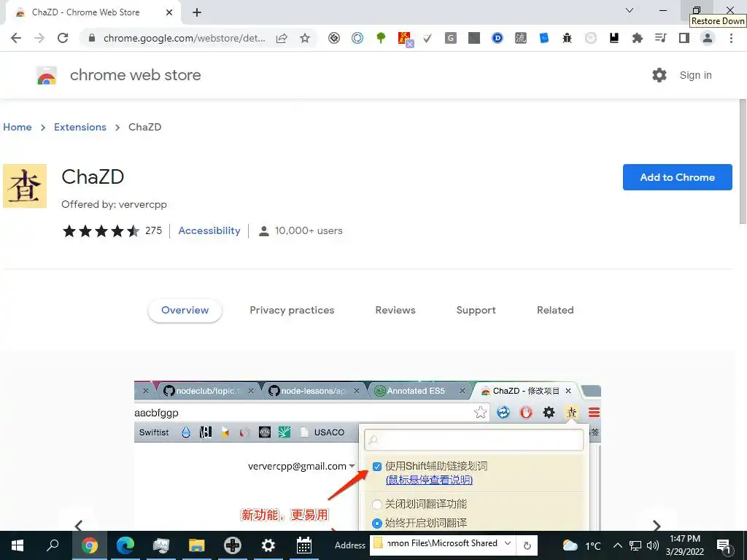Close the ChaZD browser tab
This screenshot has height=560, width=747.
(169, 12)
